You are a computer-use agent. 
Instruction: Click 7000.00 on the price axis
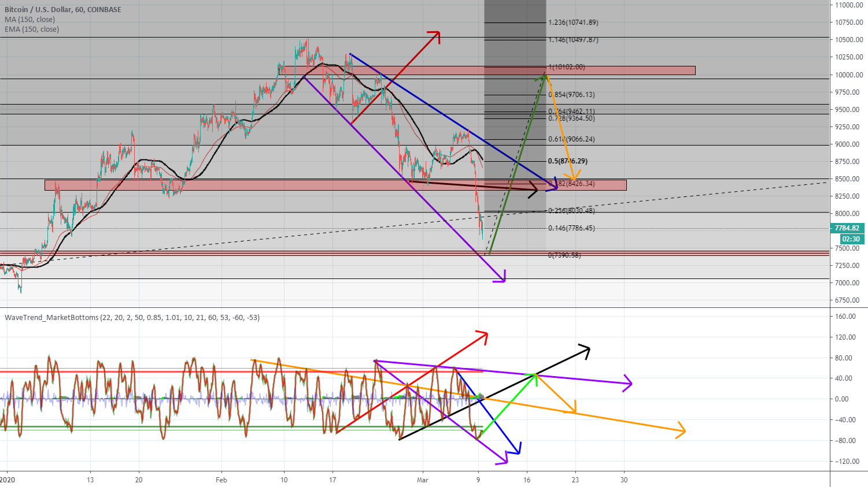click(x=848, y=283)
